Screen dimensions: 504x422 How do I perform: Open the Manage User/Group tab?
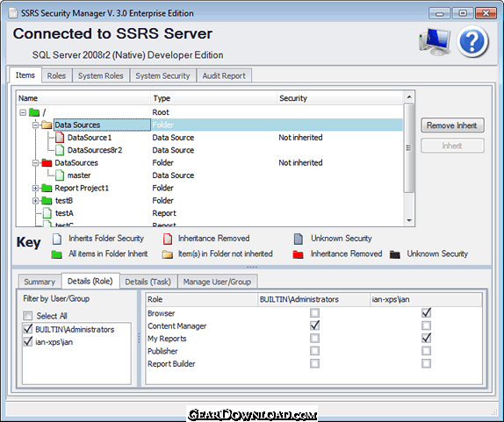coord(217,282)
